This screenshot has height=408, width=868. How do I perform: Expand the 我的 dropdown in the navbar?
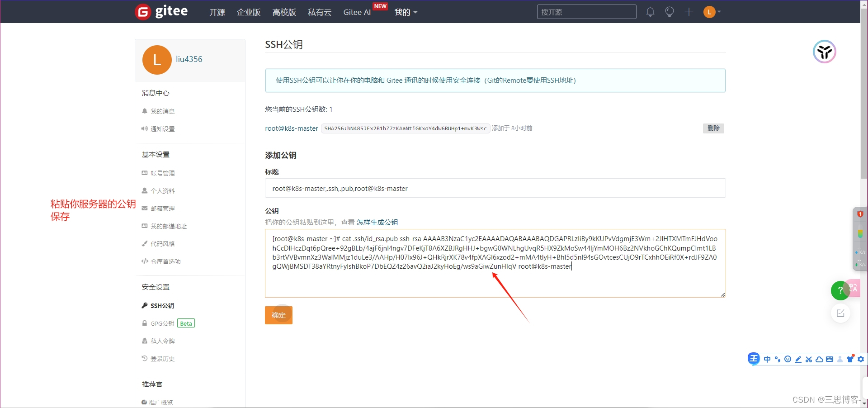[x=406, y=12]
